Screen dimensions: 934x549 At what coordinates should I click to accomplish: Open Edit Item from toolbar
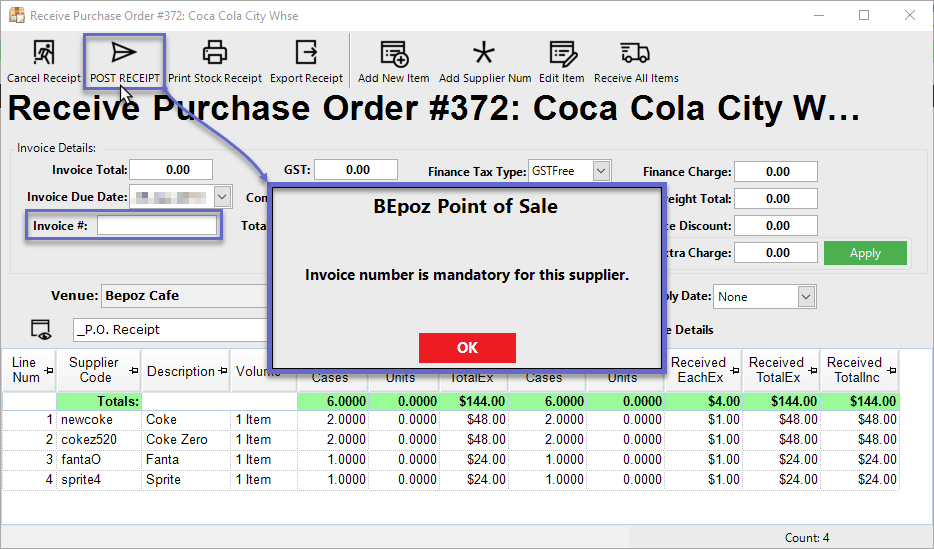coord(562,53)
